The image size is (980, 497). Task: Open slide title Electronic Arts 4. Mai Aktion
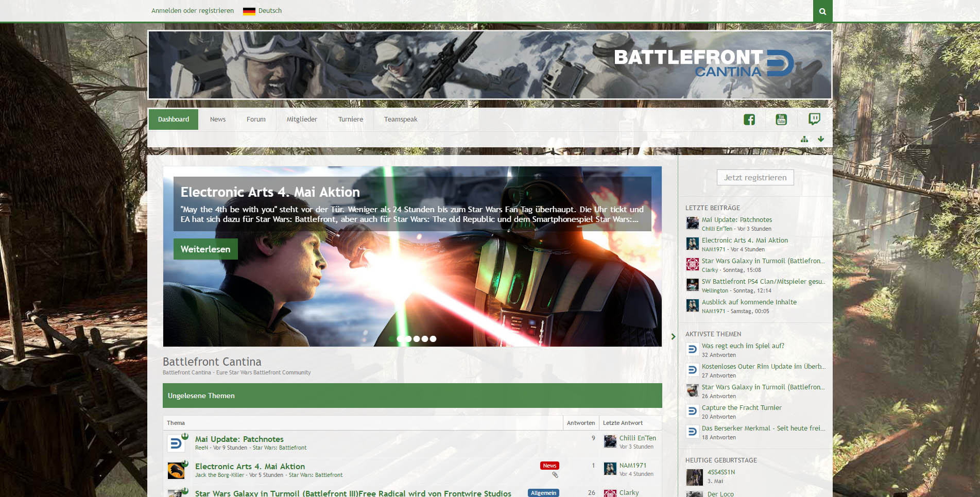click(x=270, y=192)
